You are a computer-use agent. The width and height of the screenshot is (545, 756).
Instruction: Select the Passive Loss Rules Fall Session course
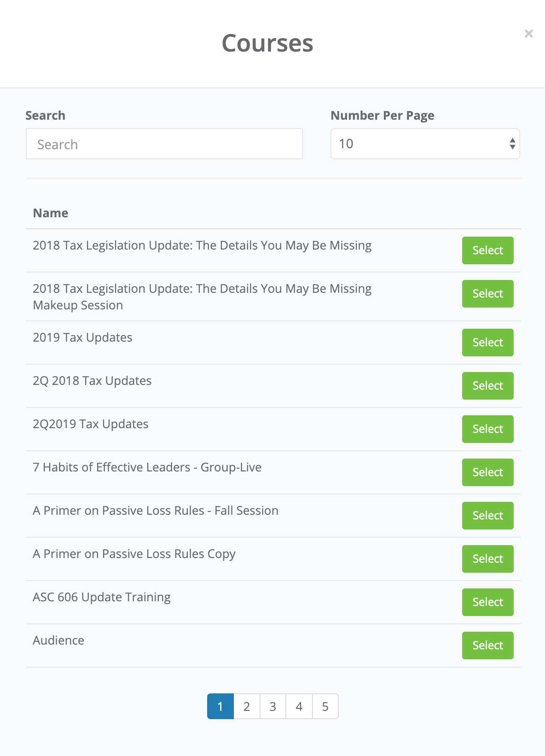(488, 516)
